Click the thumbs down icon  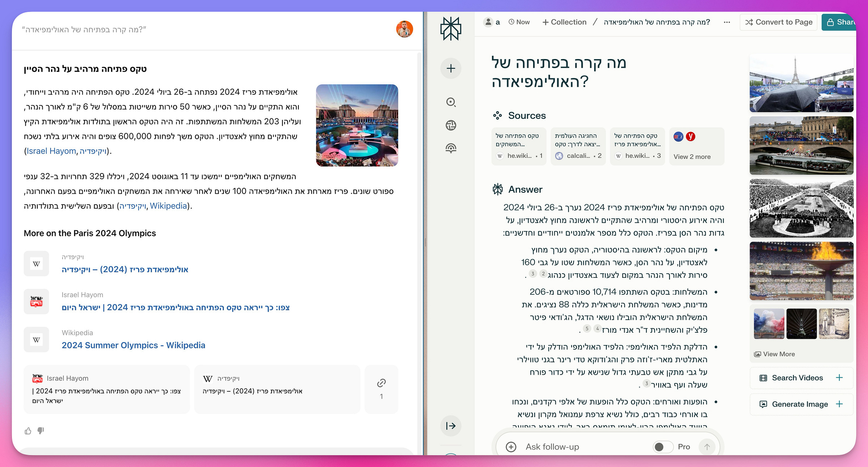pos(41,431)
